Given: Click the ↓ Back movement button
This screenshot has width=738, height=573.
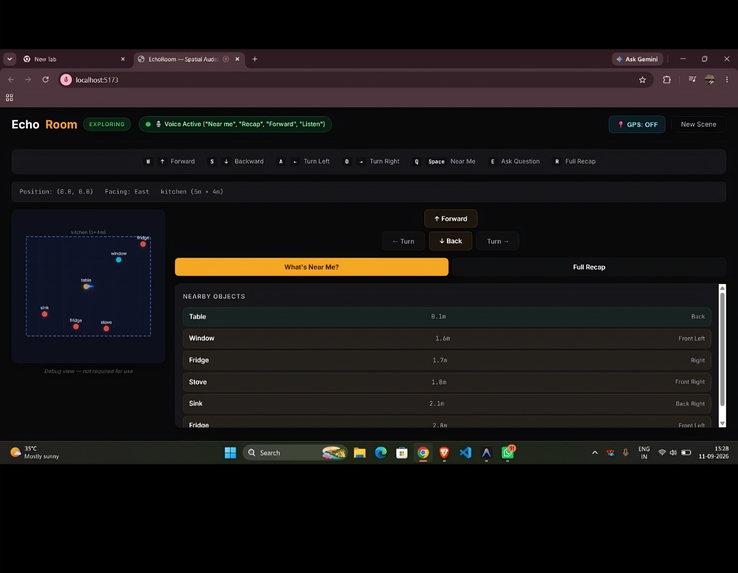Looking at the screenshot, I should click(x=450, y=241).
